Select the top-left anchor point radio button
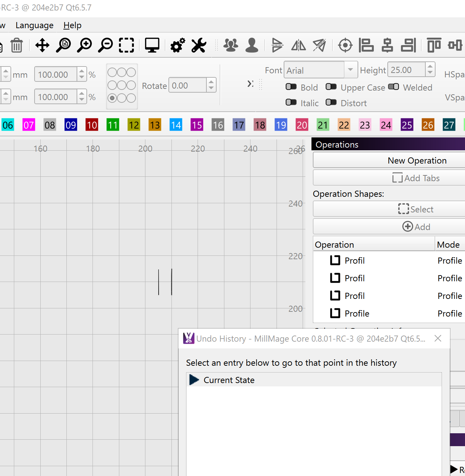Image resolution: width=465 pixels, height=476 pixels. coord(112,72)
